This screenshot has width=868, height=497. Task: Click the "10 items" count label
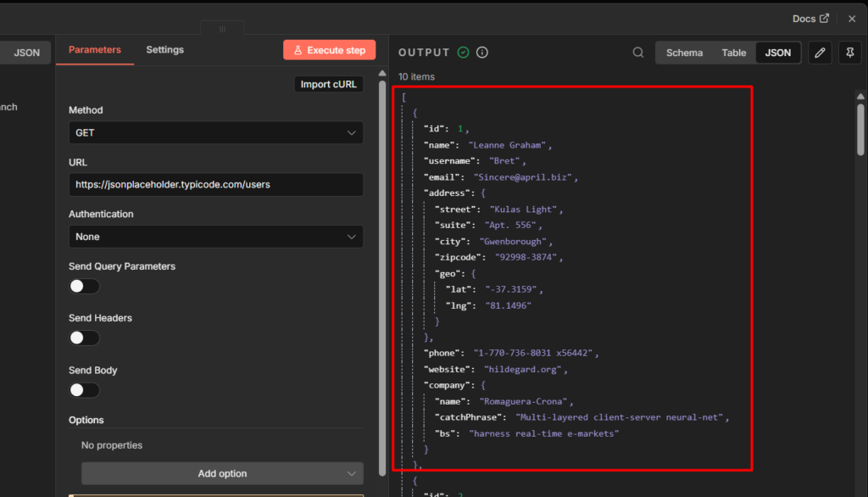tap(416, 77)
